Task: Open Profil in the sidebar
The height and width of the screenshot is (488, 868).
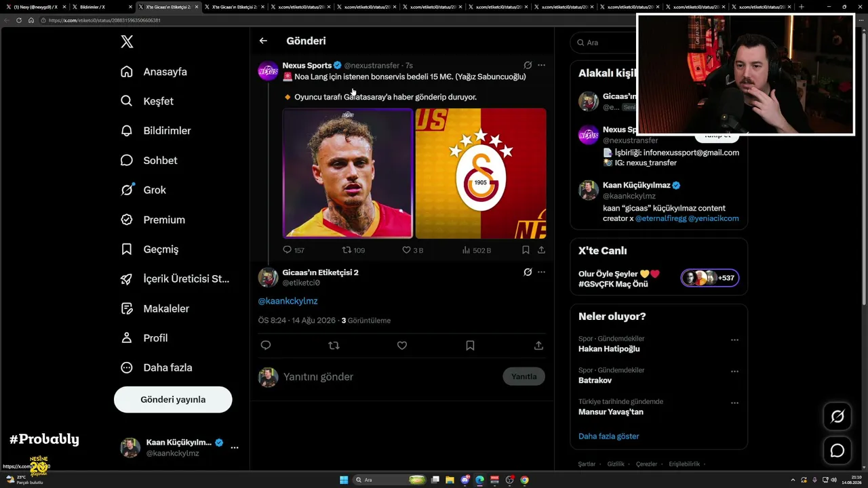Action: [x=144, y=338]
